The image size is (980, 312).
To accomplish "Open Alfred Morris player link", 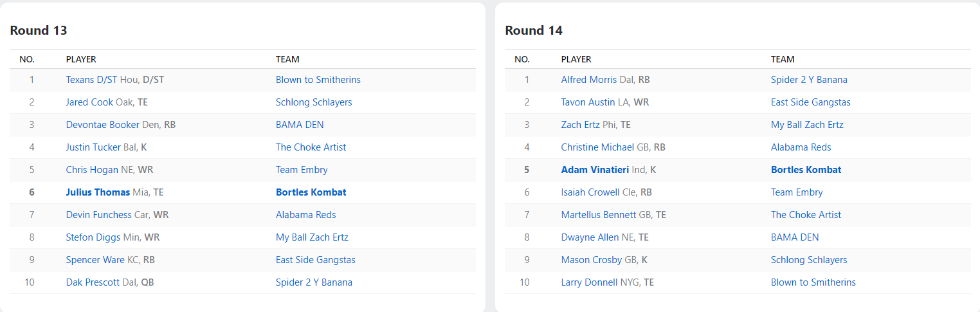I will [588, 80].
